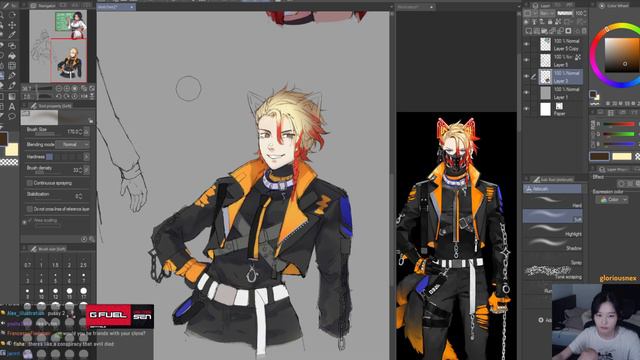
Task: Click new raster layer icon
Action: coord(528,31)
